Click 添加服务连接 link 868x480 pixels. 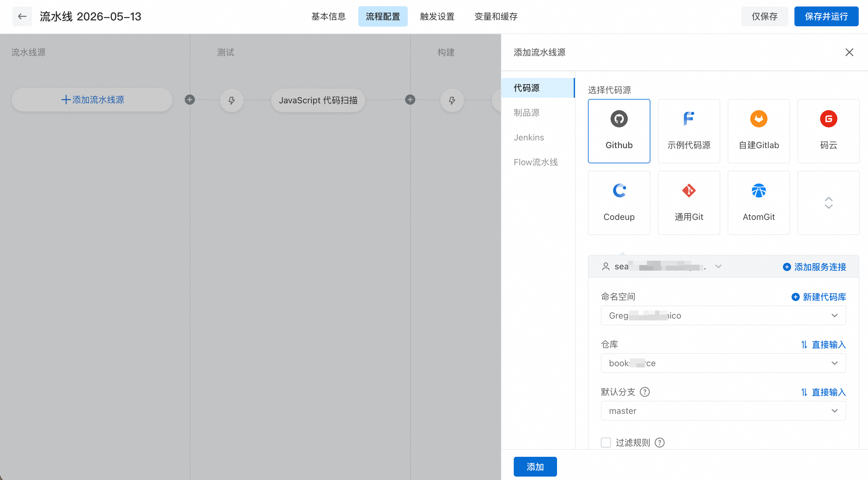[x=815, y=267]
